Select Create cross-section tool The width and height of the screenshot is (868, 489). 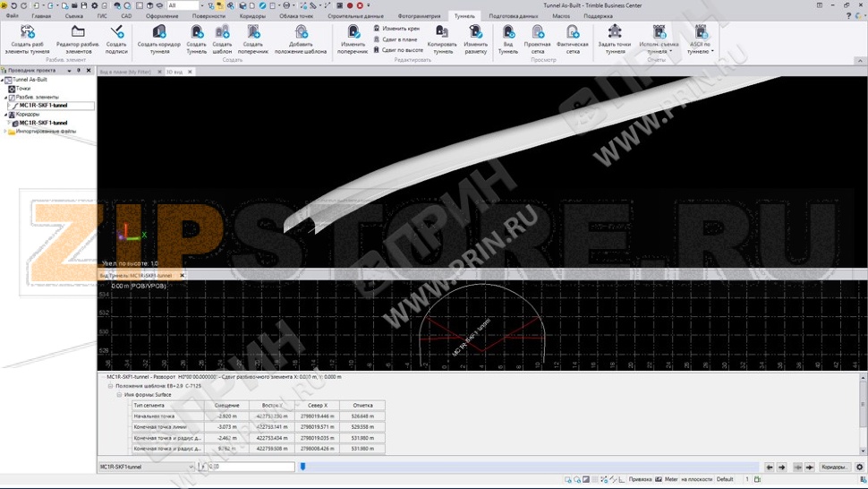pyautogui.click(x=253, y=33)
